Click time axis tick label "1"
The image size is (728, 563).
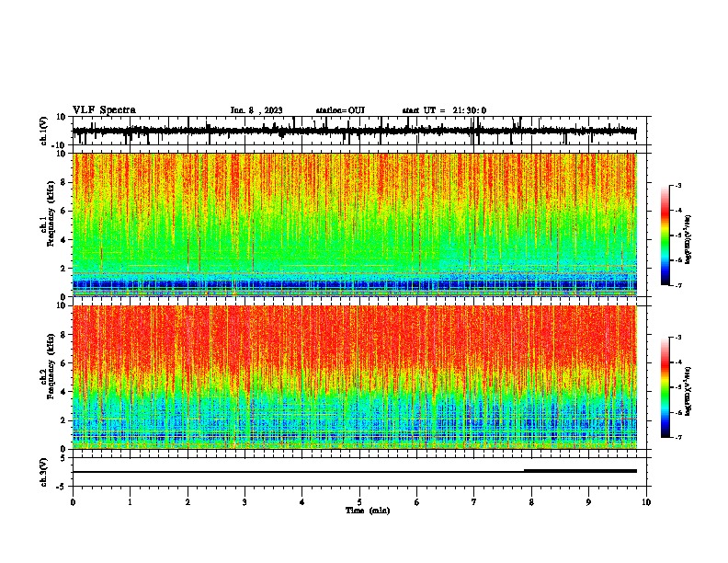[x=130, y=502]
